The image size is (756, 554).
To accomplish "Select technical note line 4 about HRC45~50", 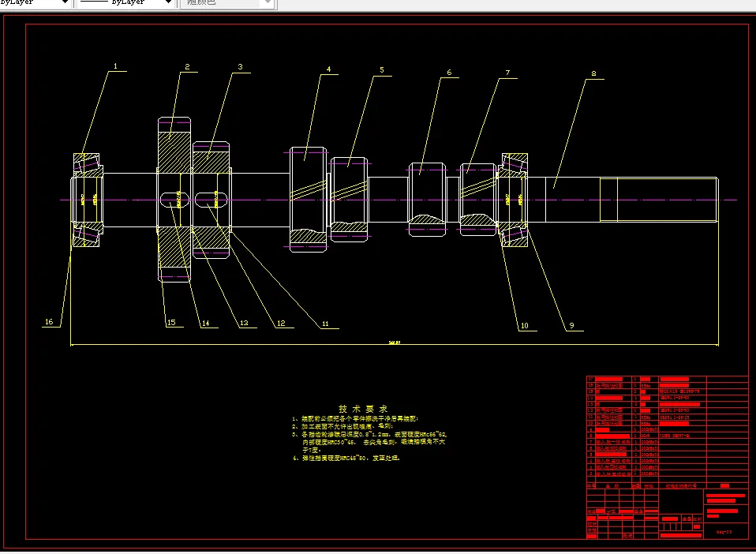I will click(x=346, y=458).
